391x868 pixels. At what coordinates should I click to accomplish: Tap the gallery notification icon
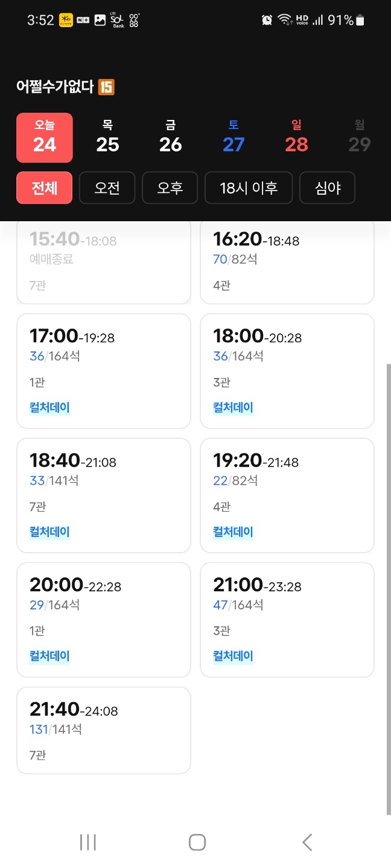[100, 20]
